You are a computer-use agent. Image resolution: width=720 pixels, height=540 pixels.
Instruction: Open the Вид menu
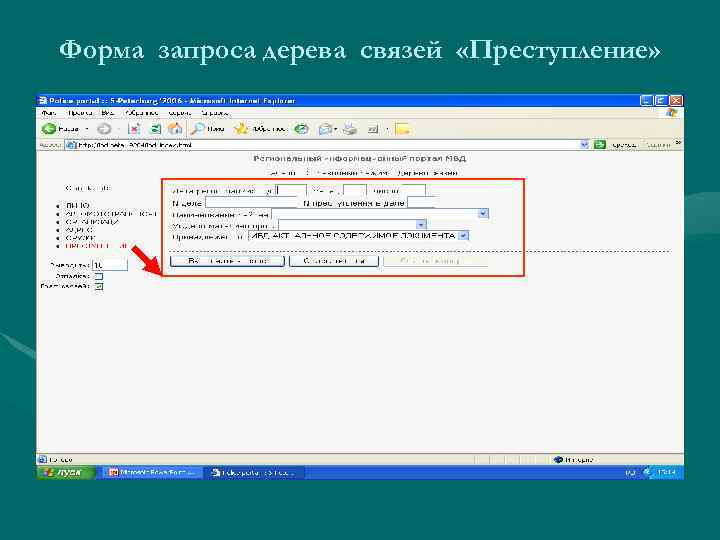coord(108,113)
